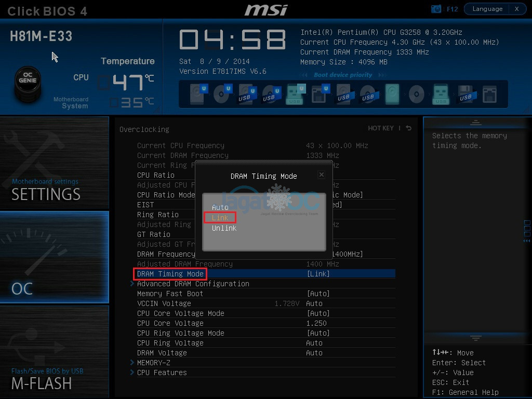Click the Memory Fast Boot Auto value

[318, 294]
